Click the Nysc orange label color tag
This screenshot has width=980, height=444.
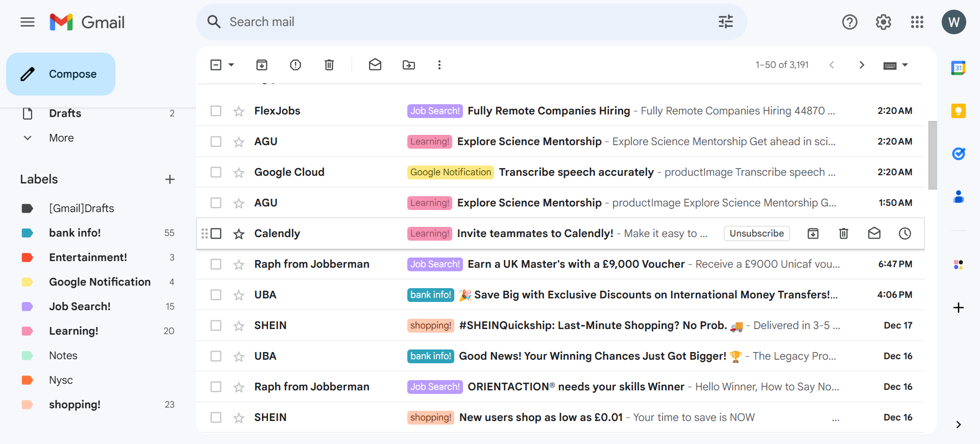[28, 380]
